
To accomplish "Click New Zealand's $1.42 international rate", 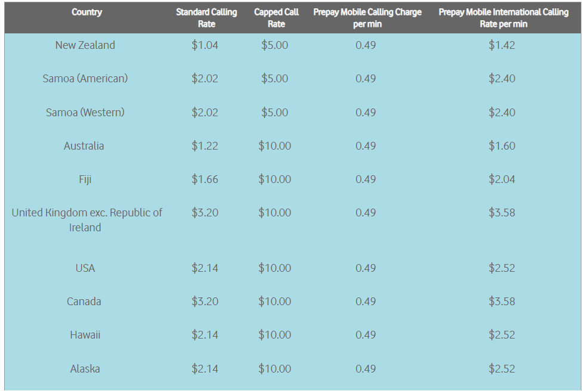I will pyautogui.click(x=502, y=45).
